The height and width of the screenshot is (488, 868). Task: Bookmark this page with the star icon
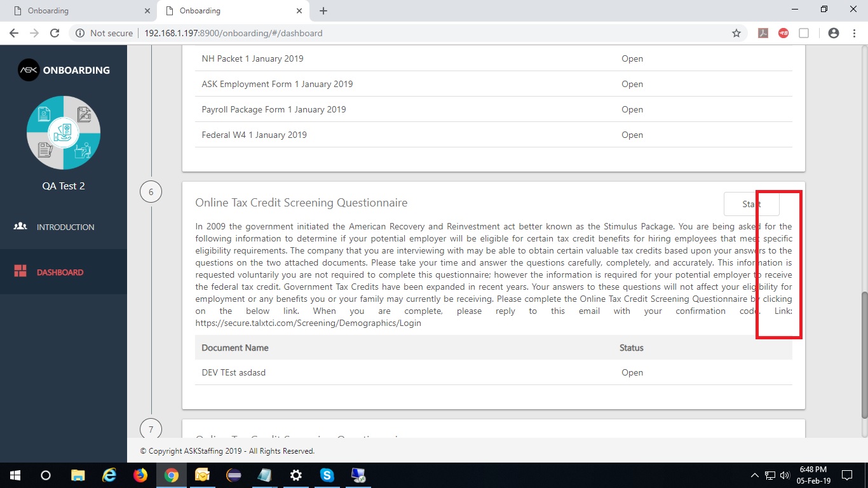pyautogui.click(x=736, y=33)
